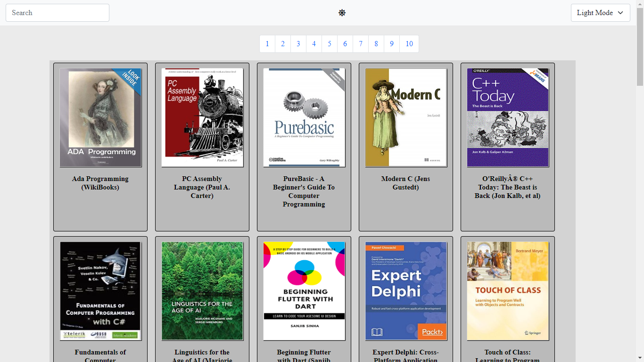
Task: Open the Light Mode dropdown
Action: tap(600, 13)
